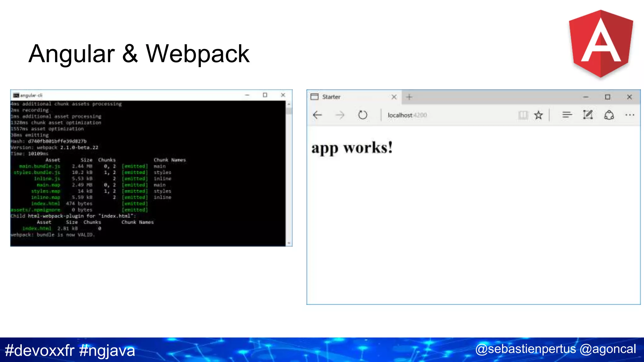
Task: Minimize the angular-cli console window
Action: (x=247, y=95)
